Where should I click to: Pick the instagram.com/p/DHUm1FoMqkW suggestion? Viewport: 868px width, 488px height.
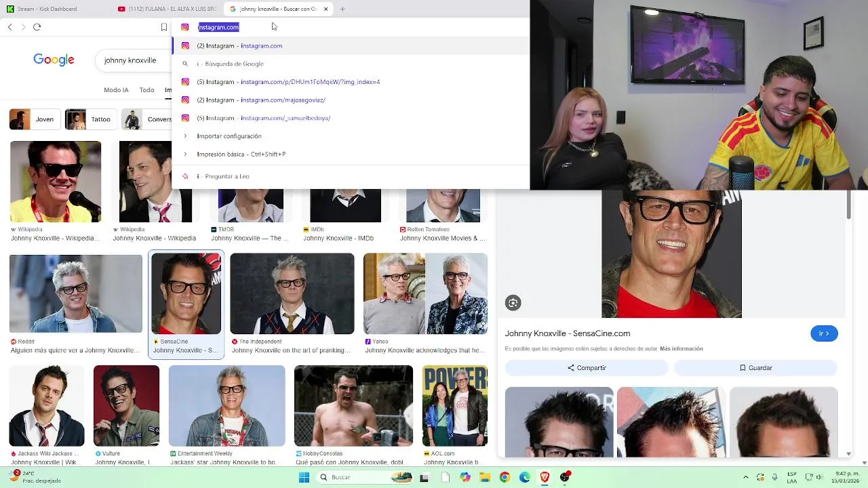tap(351, 82)
